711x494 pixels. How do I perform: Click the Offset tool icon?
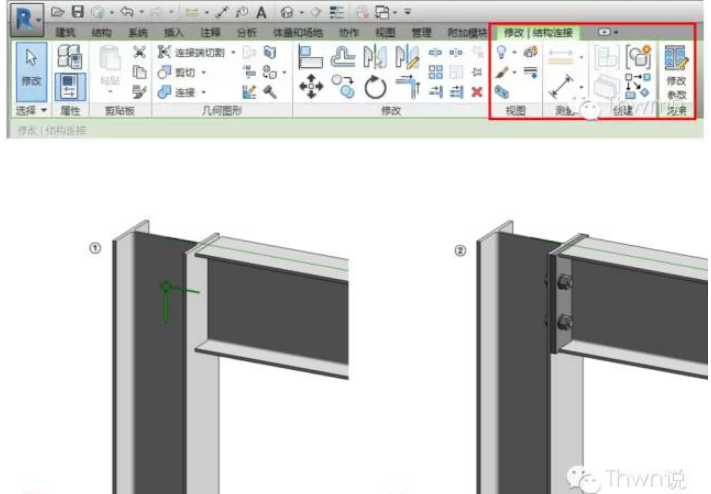343,57
